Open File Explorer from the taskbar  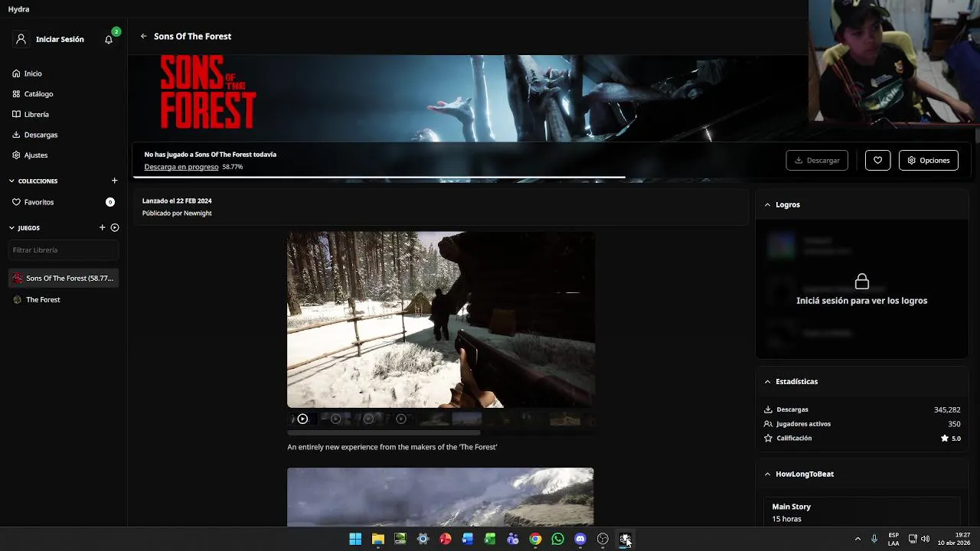tap(377, 539)
